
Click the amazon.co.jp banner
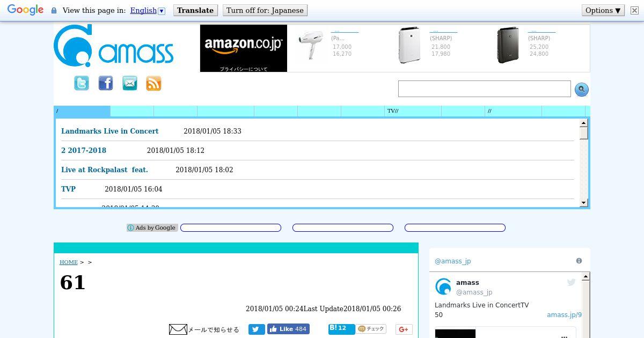244,48
